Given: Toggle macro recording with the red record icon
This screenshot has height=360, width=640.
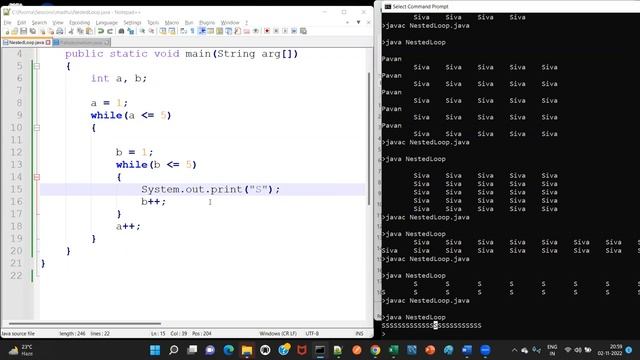Looking at the screenshot, I should 267,31.
